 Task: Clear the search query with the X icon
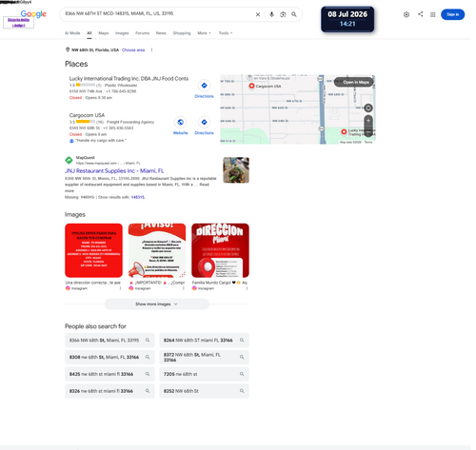258,14
